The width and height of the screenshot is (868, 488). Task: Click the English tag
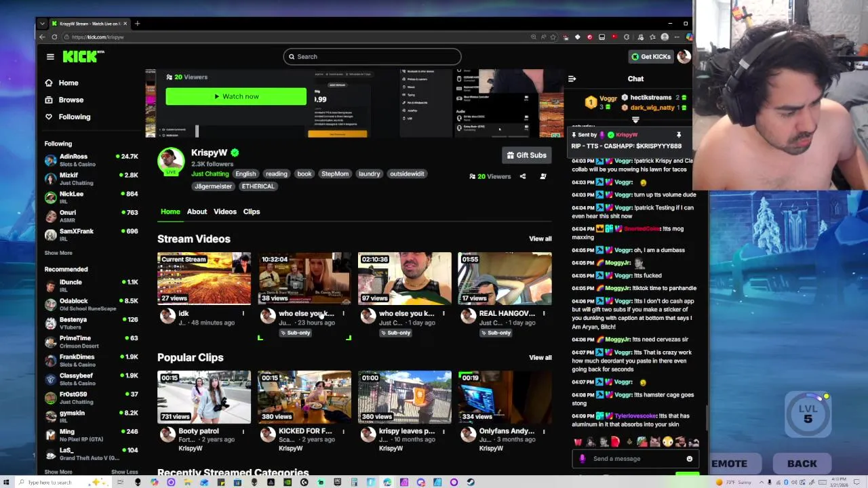tap(245, 174)
